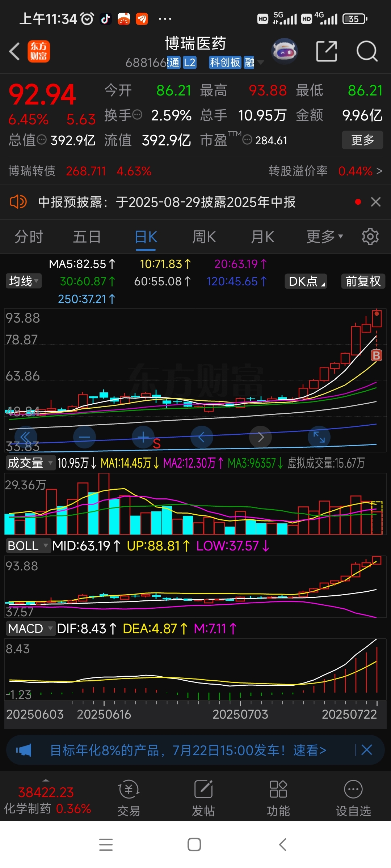The height and width of the screenshot is (868, 391).
Task: Tap the megaphone icon in promo banner
Action: click(x=24, y=750)
